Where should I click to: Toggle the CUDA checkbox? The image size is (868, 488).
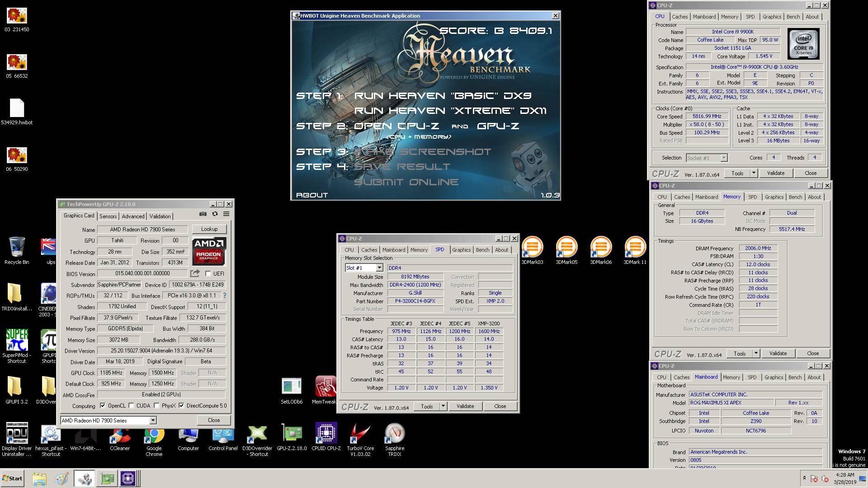tap(131, 406)
